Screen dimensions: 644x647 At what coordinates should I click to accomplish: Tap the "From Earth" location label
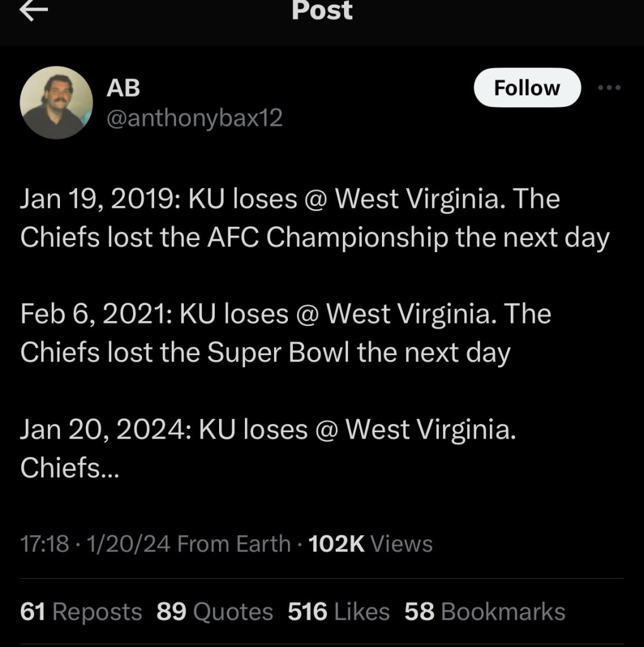pyautogui.click(x=234, y=543)
